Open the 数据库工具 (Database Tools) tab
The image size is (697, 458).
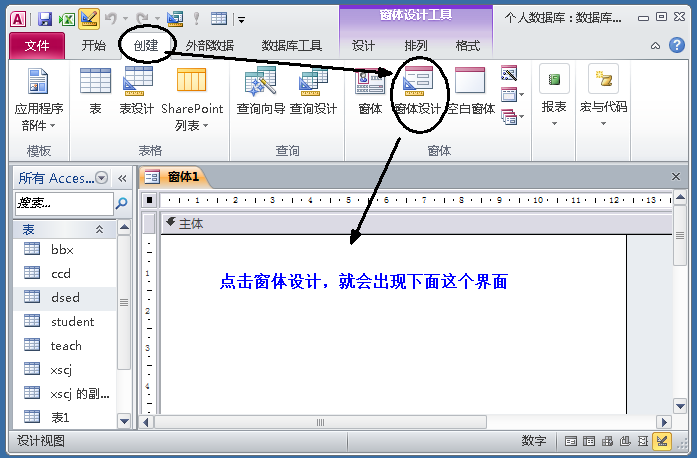tap(292, 45)
